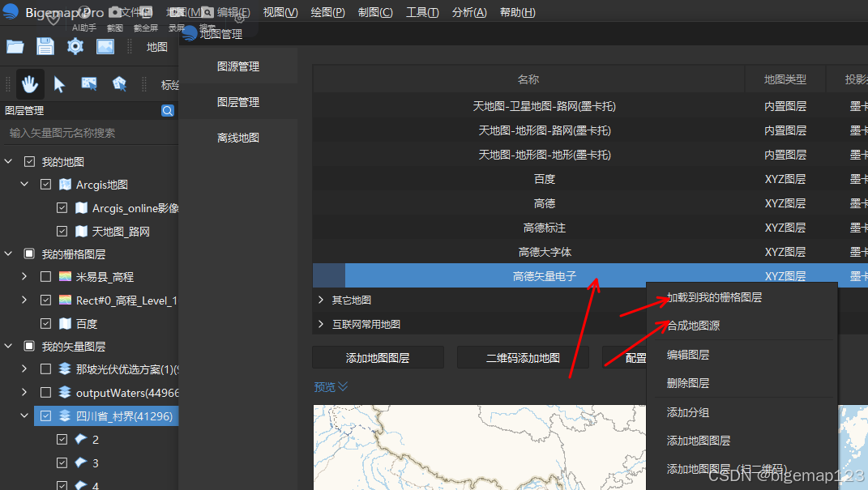Open the 视图(V) menu

pos(280,12)
